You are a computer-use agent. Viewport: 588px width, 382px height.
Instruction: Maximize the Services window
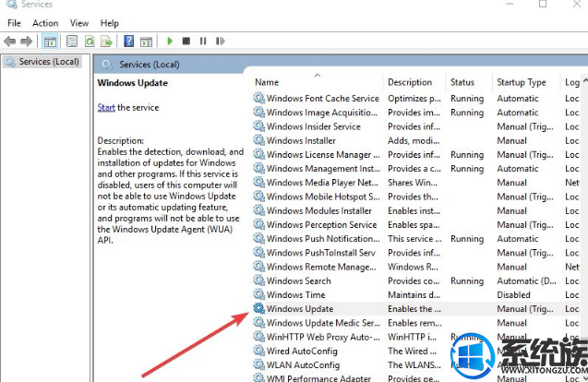pyautogui.click(x=543, y=4)
